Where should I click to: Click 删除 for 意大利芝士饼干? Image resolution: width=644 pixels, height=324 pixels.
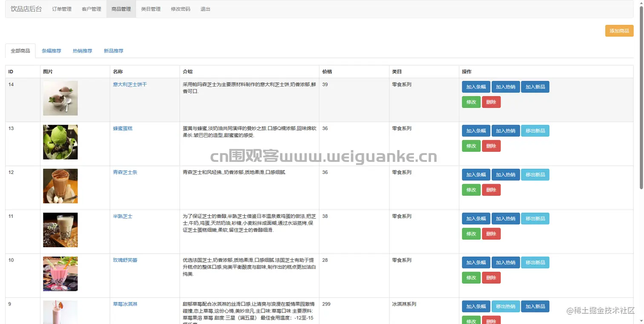491,102
